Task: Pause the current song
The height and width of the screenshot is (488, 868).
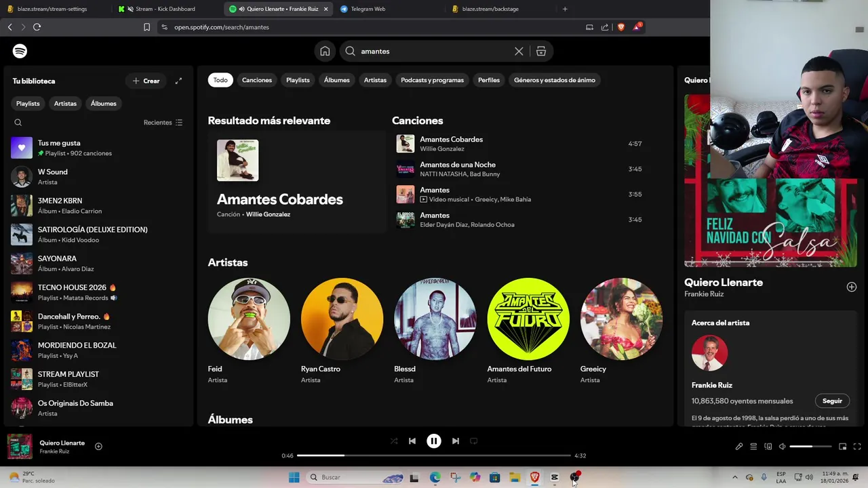Action: (434, 441)
